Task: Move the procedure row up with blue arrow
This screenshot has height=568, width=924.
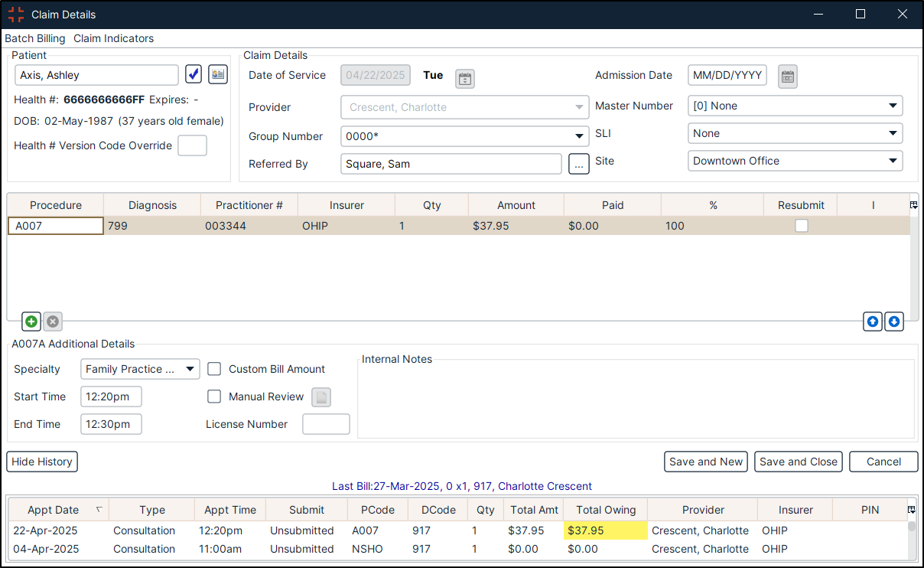Action: 872,322
